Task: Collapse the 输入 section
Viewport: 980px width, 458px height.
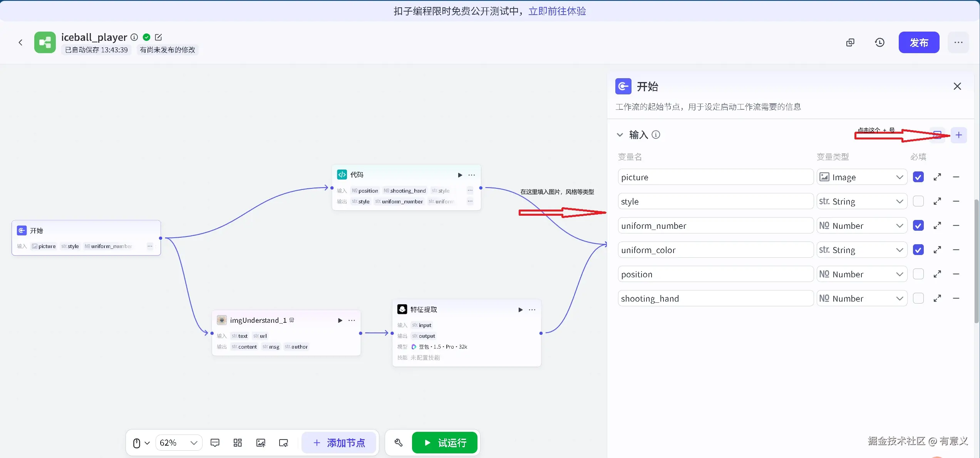Action: coord(620,134)
